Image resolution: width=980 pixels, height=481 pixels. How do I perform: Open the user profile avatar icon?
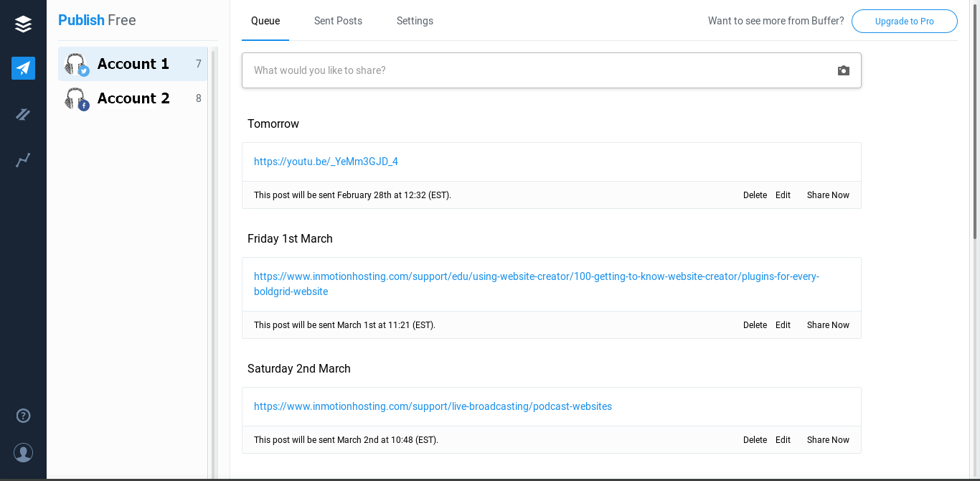tap(23, 453)
